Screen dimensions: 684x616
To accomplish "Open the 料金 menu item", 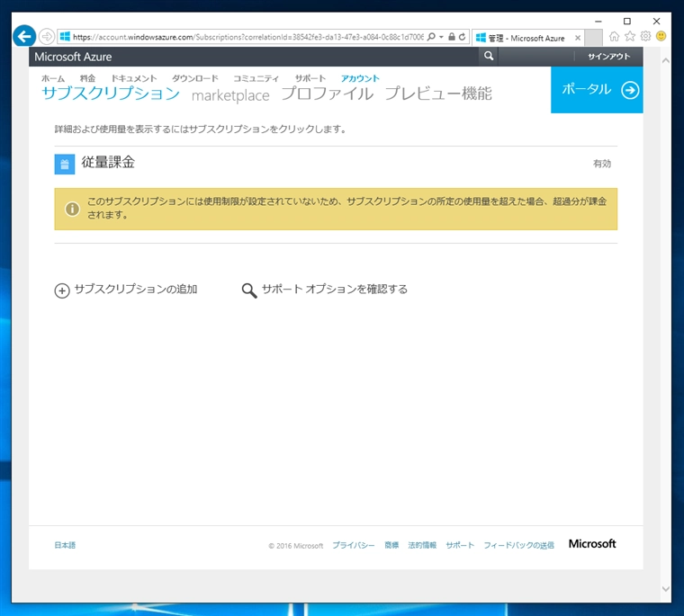I will pyautogui.click(x=87, y=78).
